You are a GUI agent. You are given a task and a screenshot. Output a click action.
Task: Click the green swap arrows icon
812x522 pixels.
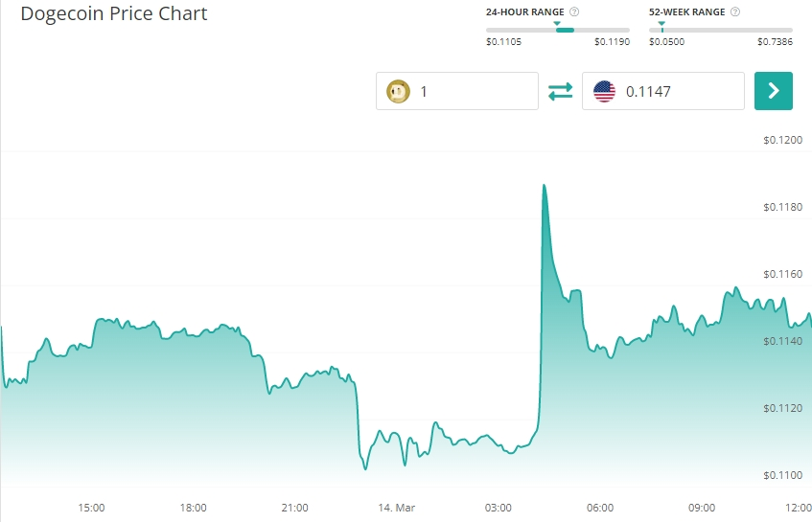(x=560, y=91)
